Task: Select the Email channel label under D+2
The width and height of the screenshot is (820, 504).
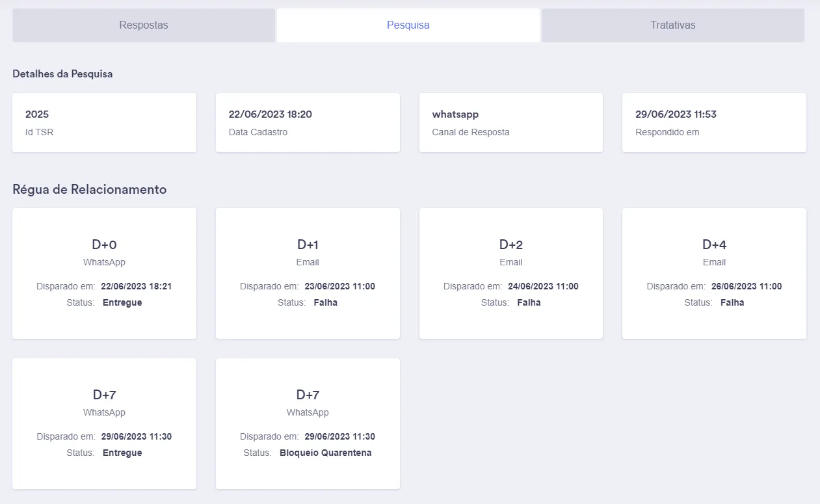Action: tap(511, 262)
